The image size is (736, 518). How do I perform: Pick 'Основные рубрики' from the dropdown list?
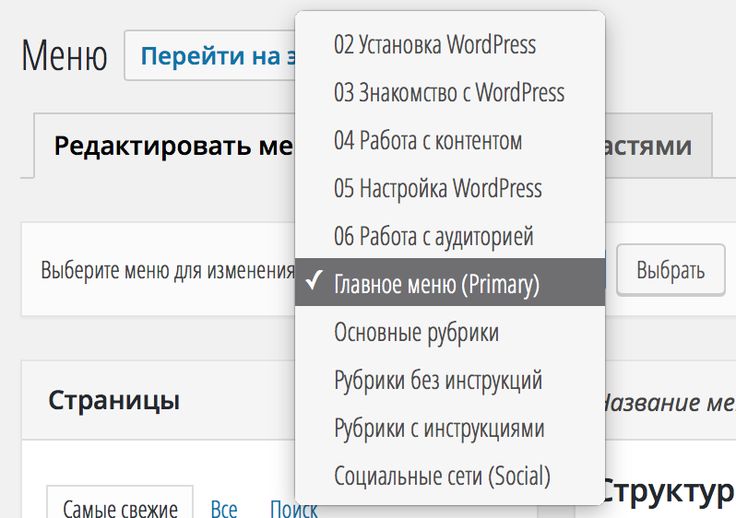pyautogui.click(x=416, y=332)
